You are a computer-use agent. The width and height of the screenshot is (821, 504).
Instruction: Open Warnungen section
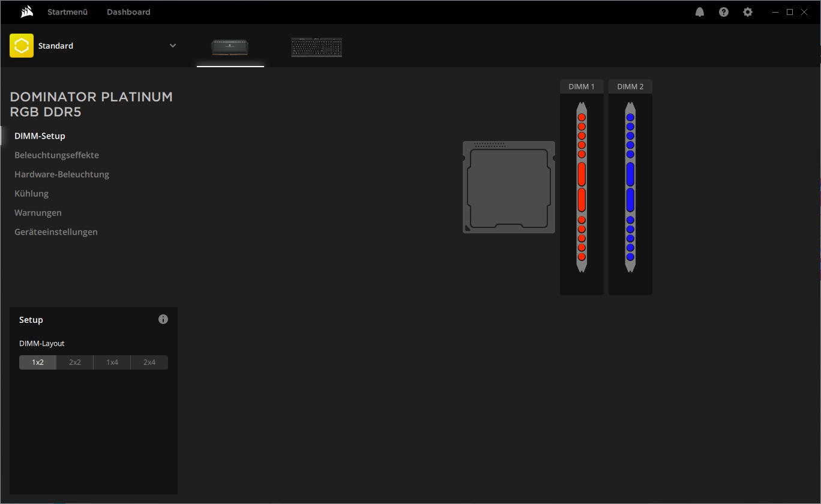pyautogui.click(x=38, y=213)
